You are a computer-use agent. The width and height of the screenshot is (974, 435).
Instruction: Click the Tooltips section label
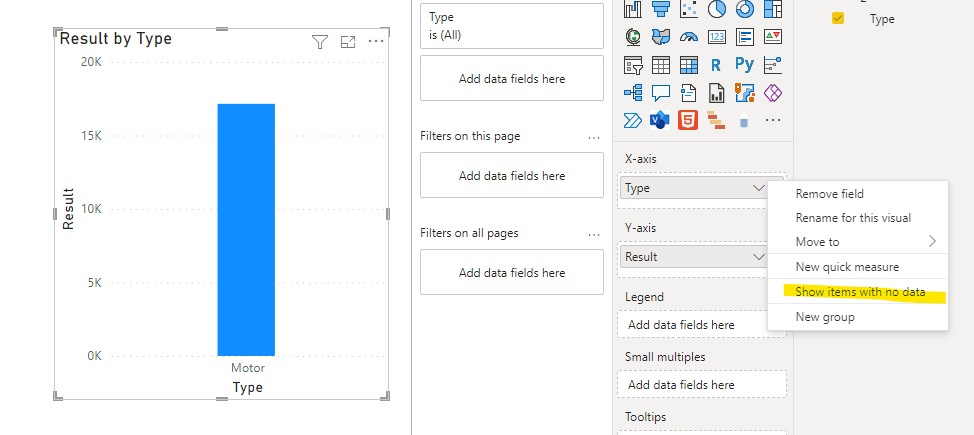pyautogui.click(x=645, y=417)
